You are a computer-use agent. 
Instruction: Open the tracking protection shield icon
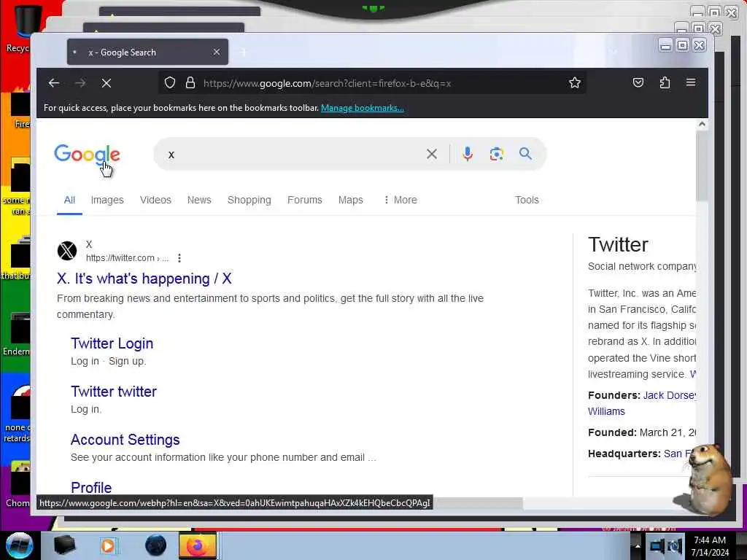pyautogui.click(x=169, y=83)
